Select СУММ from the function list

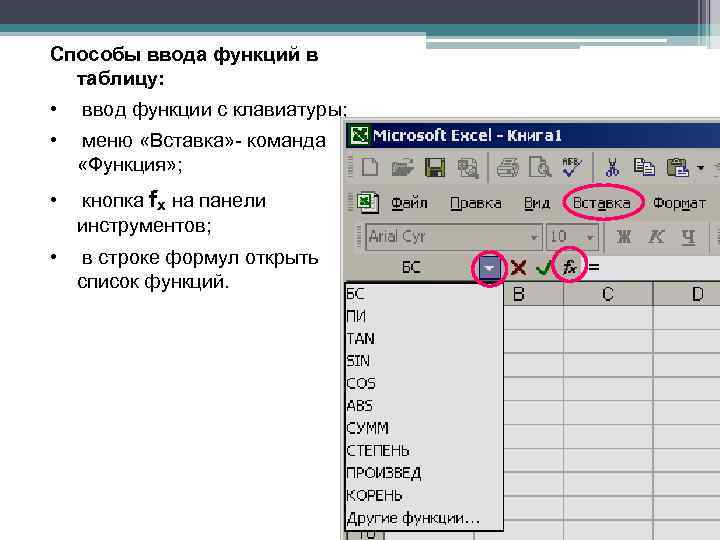424,428
